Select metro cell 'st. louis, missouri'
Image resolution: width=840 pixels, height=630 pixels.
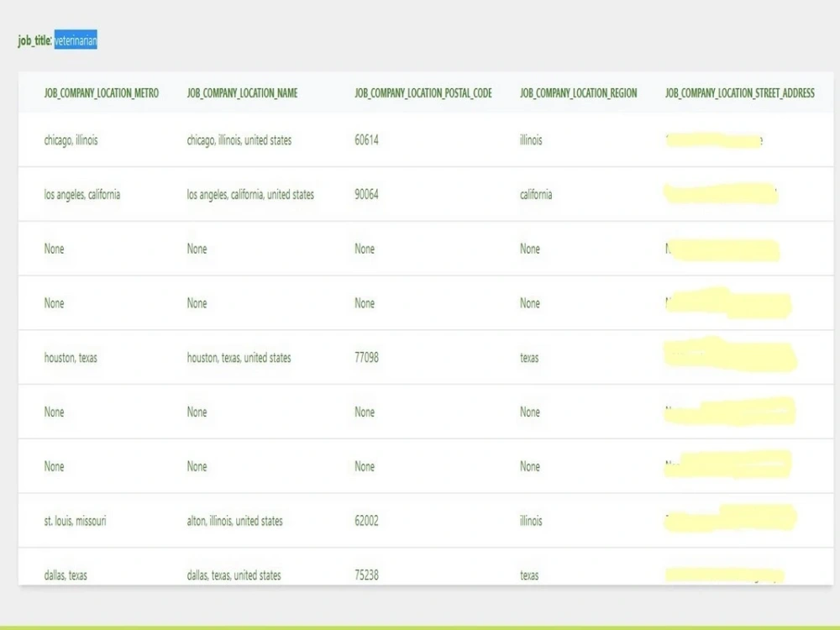click(75, 521)
